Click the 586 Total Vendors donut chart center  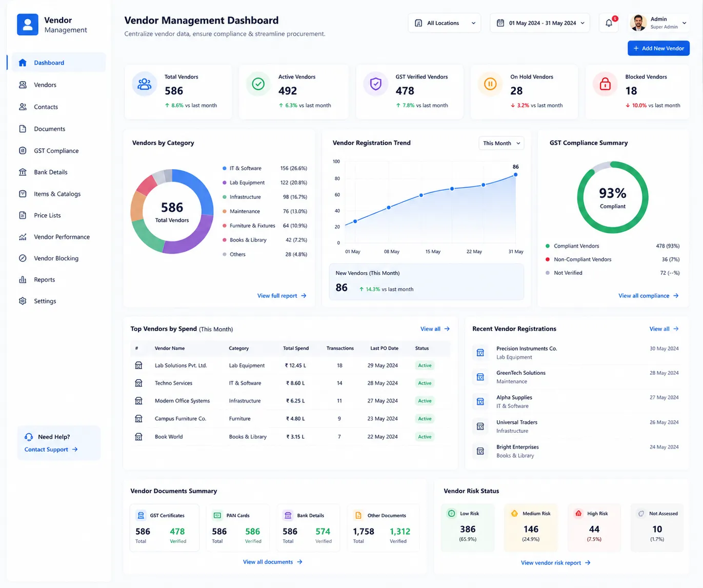point(172,212)
